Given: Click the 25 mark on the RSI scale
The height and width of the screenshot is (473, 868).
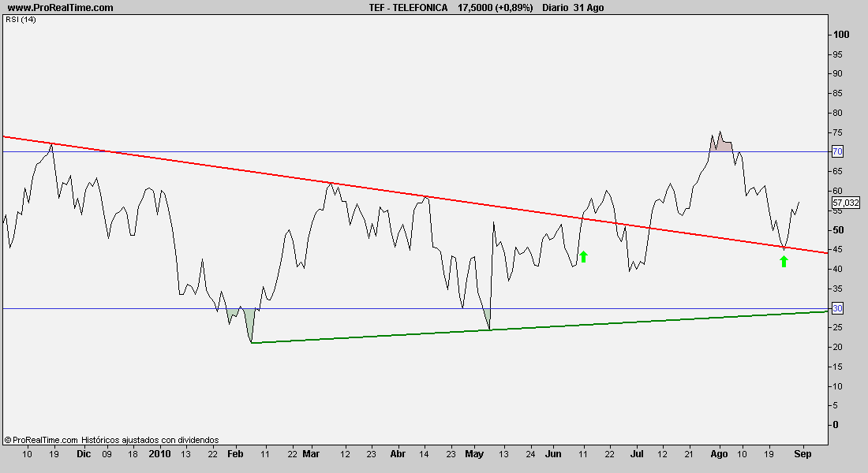Looking at the screenshot, I should [x=837, y=327].
